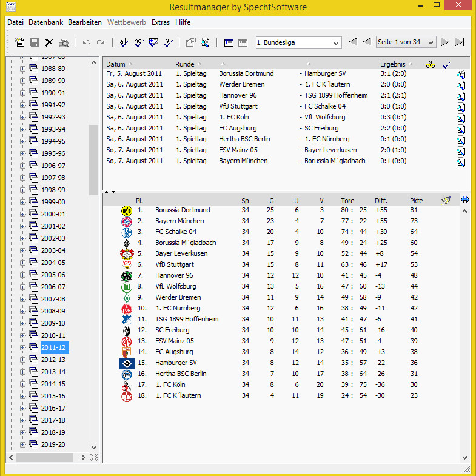
Task: Open the Hilfe menu
Action: [x=183, y=22]
